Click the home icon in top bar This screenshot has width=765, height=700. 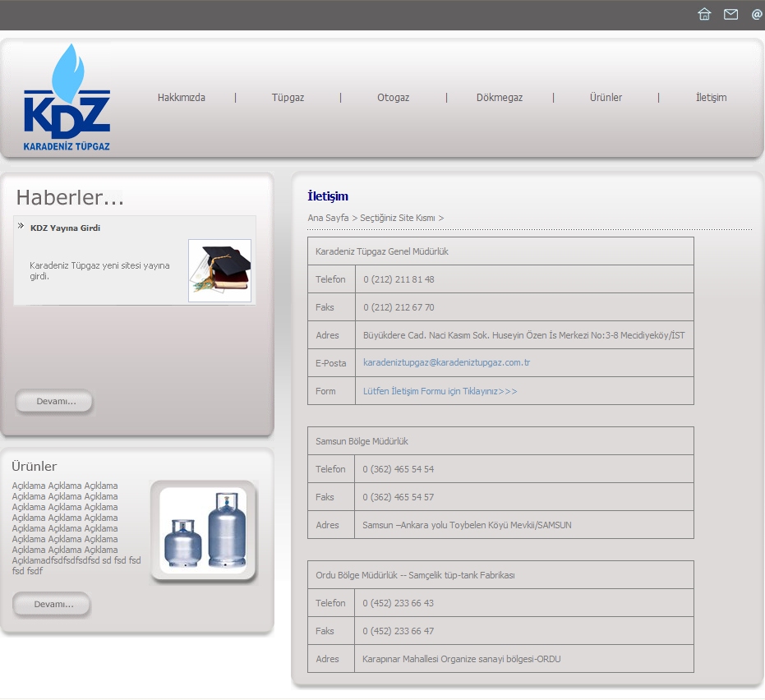pyautogui.click(x=704, y=14)
